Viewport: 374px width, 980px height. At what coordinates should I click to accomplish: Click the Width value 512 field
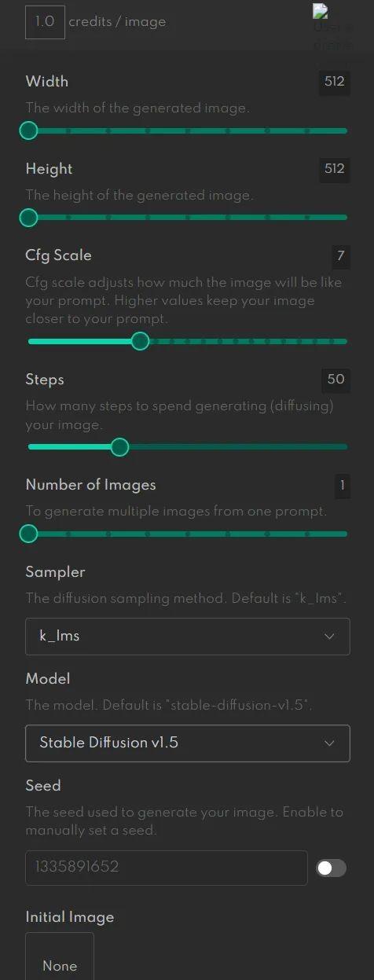335,81
